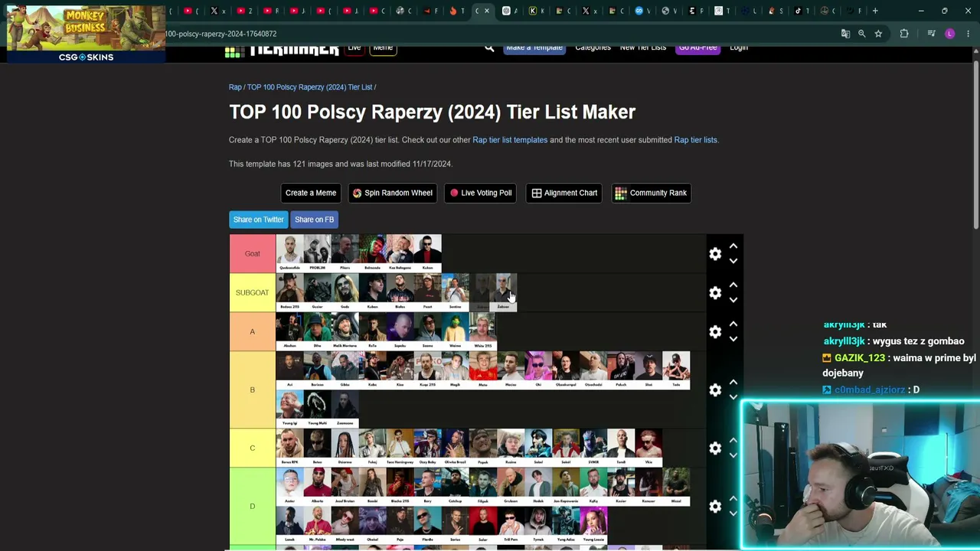
Task: Open the Meme nav button
Action: coord(383,49)
